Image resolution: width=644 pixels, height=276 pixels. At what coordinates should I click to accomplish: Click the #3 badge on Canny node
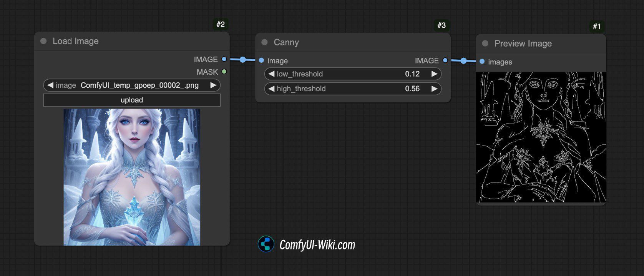pyautogui.click(x=442, y=25)
